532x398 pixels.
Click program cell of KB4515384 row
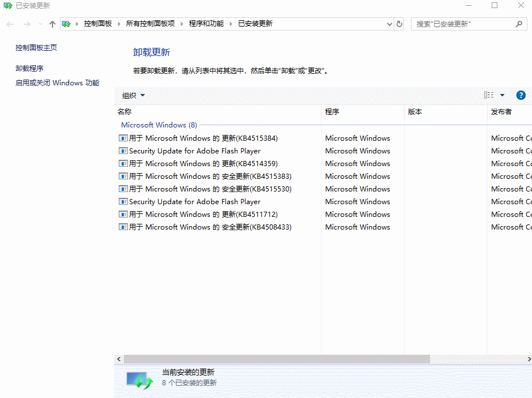click(x=357, y=138)
